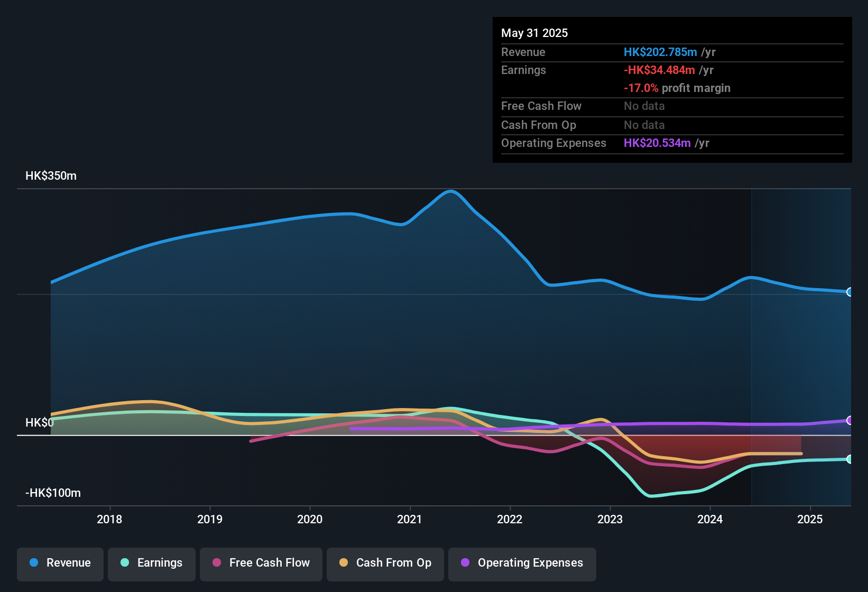The height and width of the screenshot is (592, 868).
Task: Select the 2023 label on the timeline
Action: [611, 520]
